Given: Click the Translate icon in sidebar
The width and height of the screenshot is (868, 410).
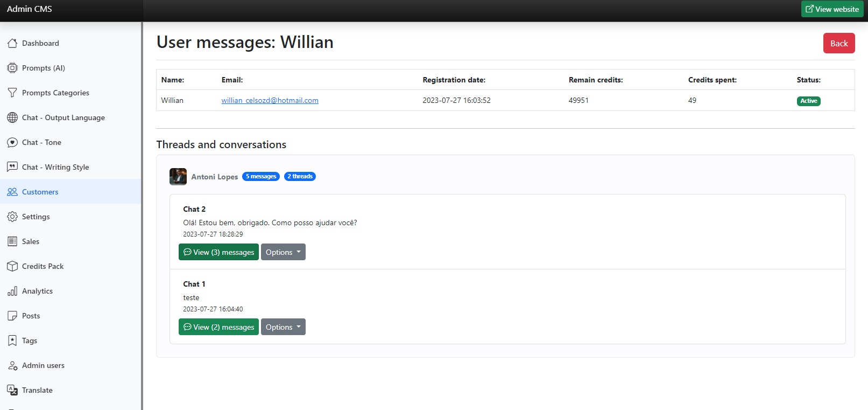Looking at the screenshot, I should click(x=12, y=390).
